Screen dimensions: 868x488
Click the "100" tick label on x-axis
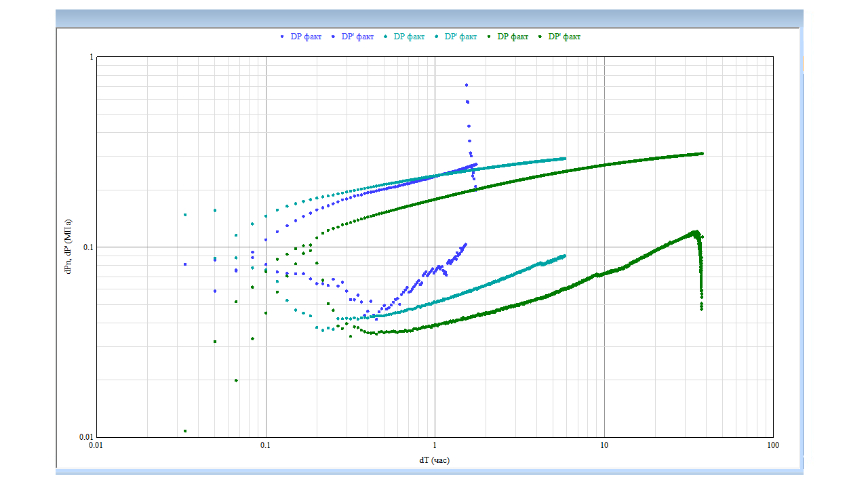772,445
